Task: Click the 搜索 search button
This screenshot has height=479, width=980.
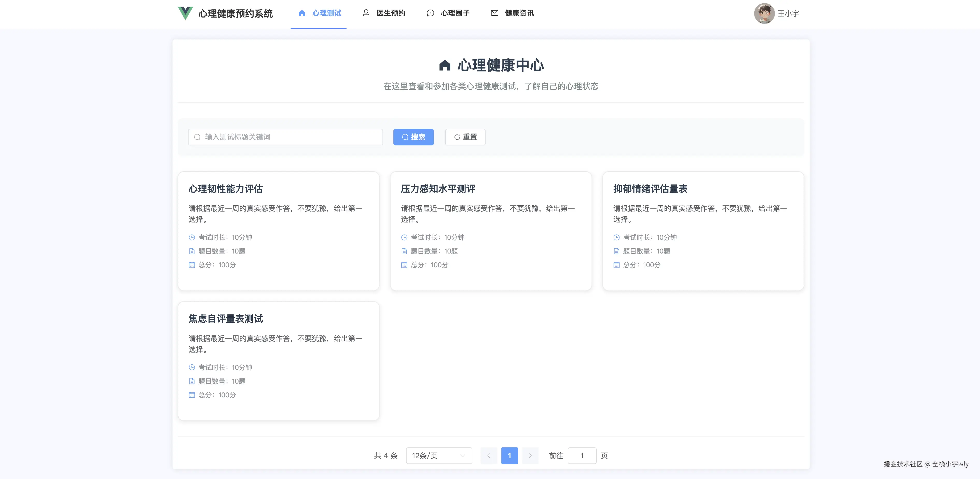Action: (413, 137)
